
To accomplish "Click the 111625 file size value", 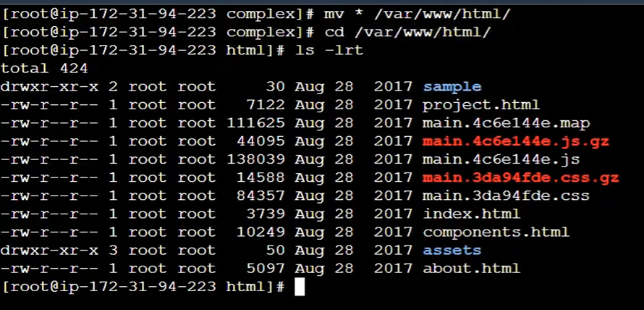I will coord(255,123).
